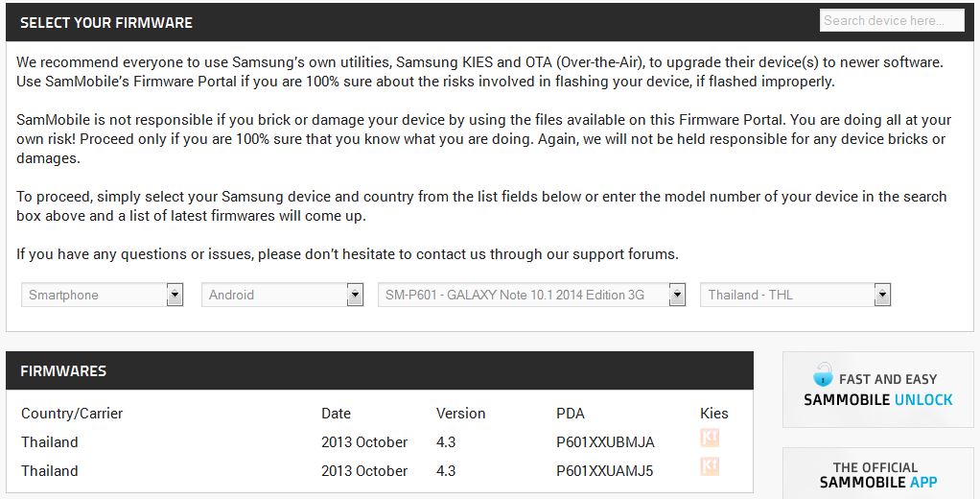
Task: Click the Version column header
Action: pyautogui.click(x=460, y=414)
